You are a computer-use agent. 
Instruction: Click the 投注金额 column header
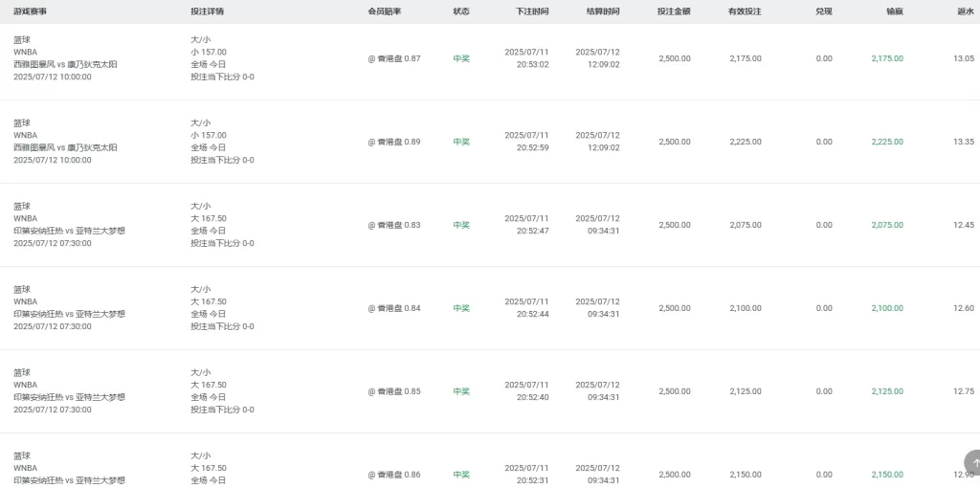tap(675, 11)
